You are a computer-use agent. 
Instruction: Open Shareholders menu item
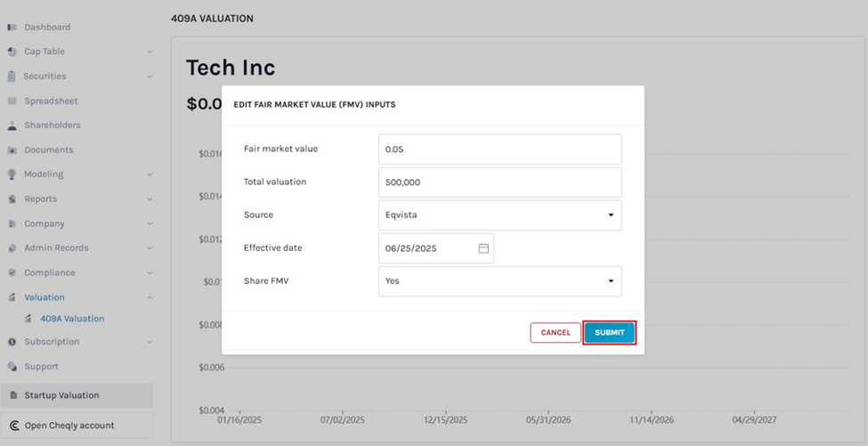click(x=52, y=125)
